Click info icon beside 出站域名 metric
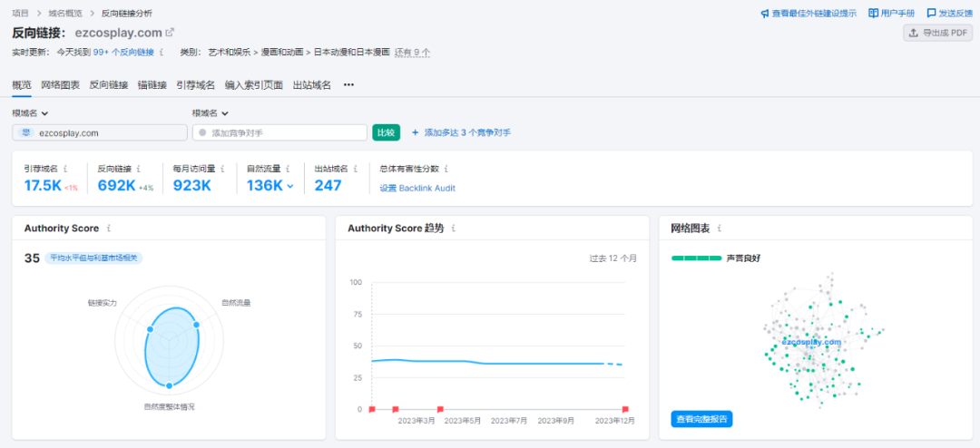The width and height of the screenshot is (980, 448). pos(356,169)
